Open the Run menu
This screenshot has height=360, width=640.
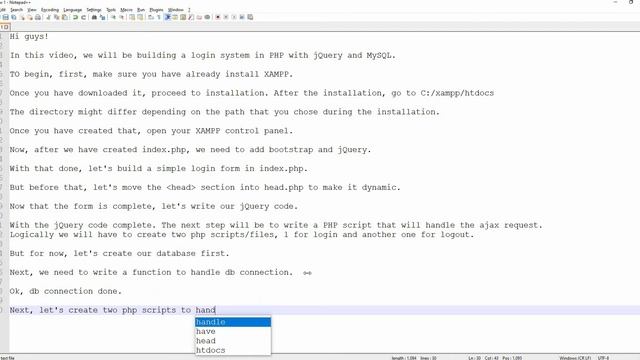pos(141,10)
